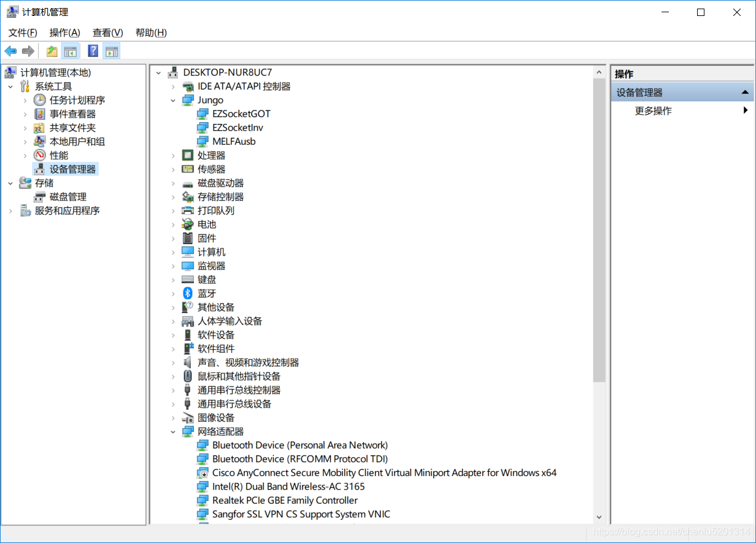Toggle the Show/Hide action pane icon

[111, 51]
